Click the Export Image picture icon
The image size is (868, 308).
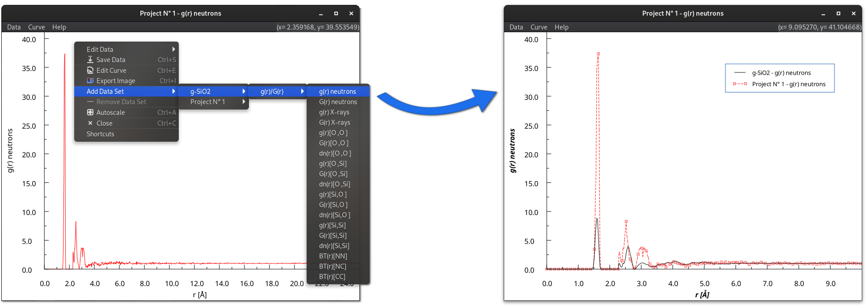(x=90, y=81)
